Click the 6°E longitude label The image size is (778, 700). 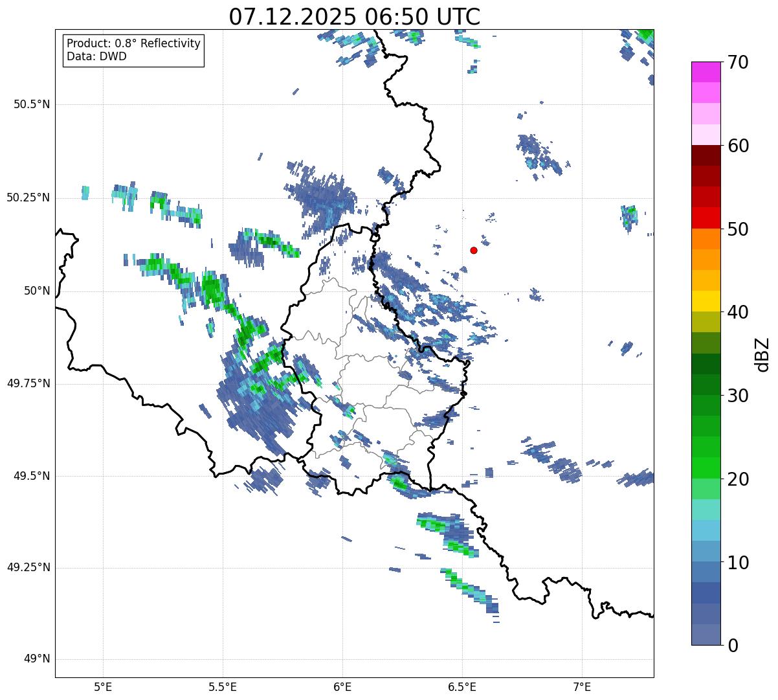[342, 686]
